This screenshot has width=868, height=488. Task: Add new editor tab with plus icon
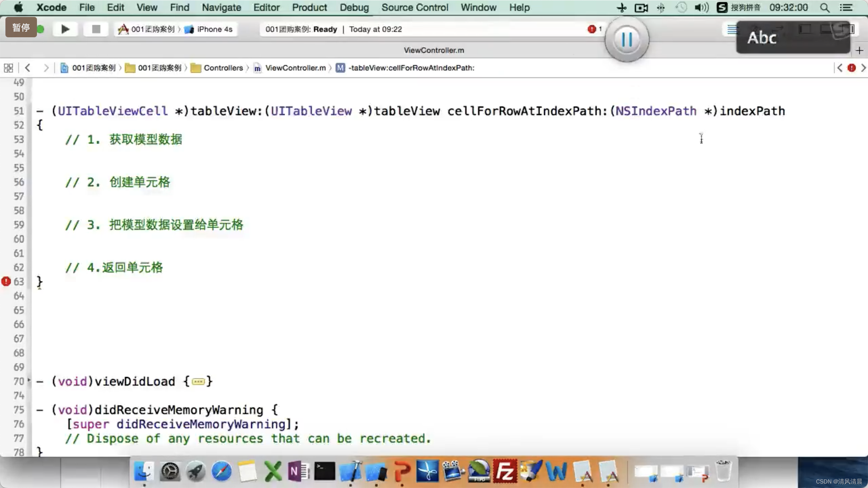(x=859, y=50)
